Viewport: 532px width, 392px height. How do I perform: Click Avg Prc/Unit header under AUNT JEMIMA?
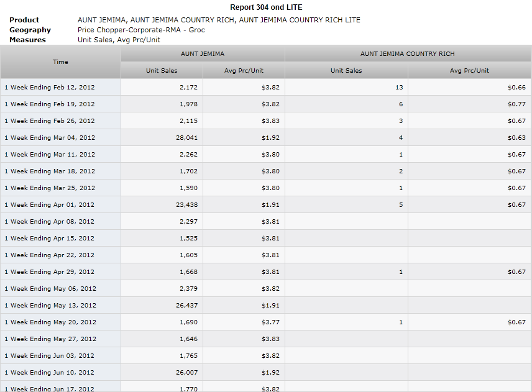click(x=244, y=71)
